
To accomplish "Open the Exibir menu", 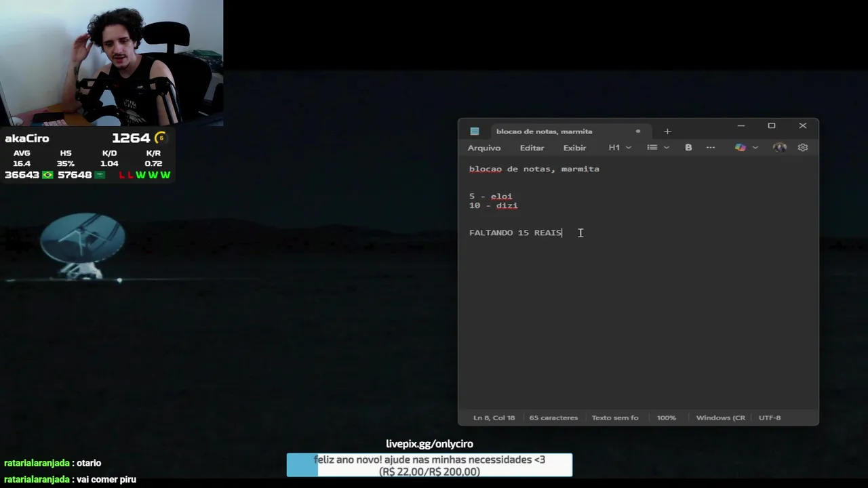I will (574, 148).
